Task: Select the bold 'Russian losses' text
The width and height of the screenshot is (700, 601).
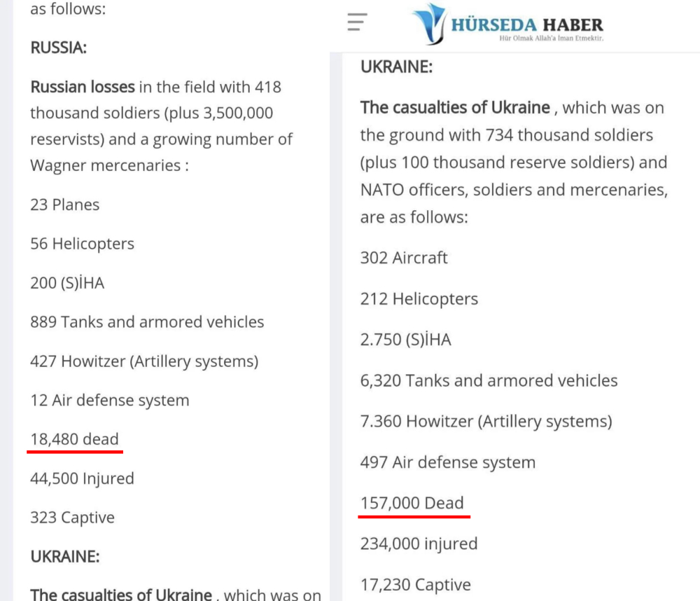Action: tap(83, 87)
